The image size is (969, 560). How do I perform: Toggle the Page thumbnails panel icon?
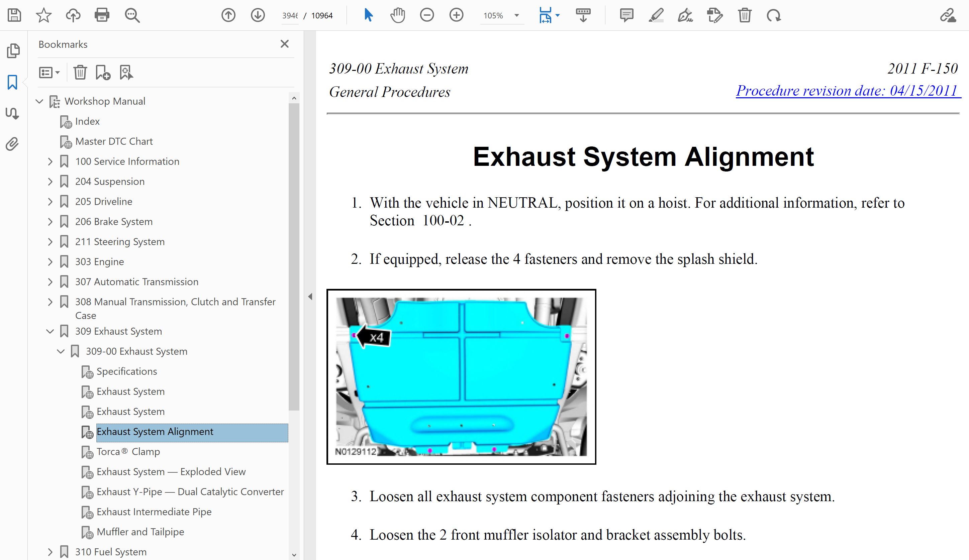click(13, 51)
